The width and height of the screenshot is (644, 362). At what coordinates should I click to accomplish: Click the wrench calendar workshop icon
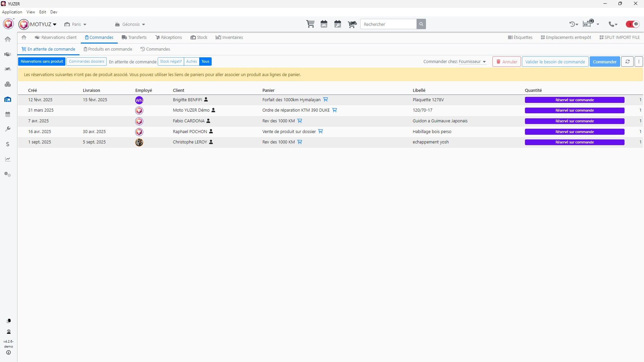(337, 24)
